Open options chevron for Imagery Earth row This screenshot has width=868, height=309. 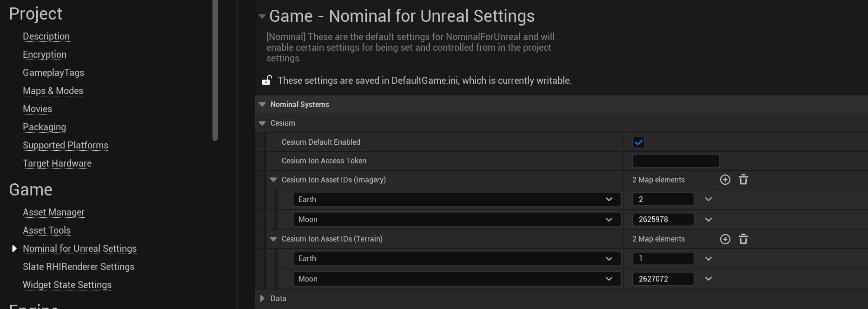click(709, 199)
